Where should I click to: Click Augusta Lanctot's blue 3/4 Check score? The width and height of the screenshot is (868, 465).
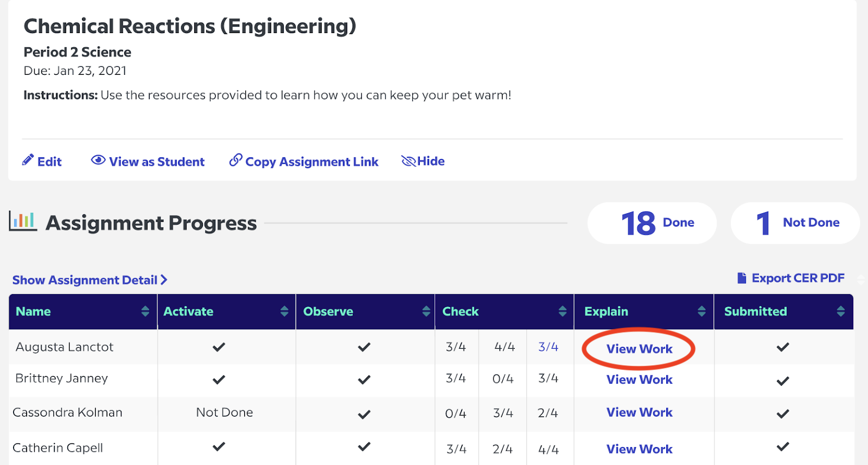click(548, 347)
